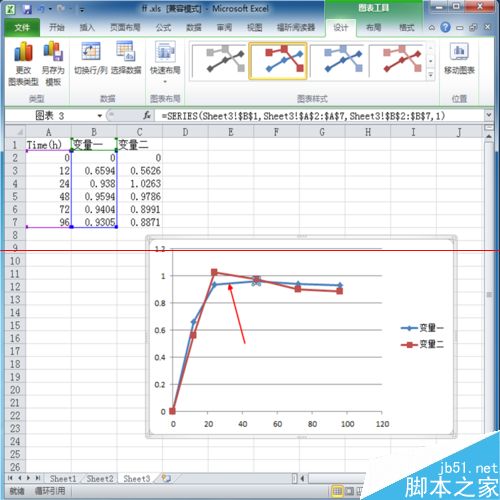Open the Name Box dropdown arrow
This screenshot has width=500, height=500.
(100, 116)
